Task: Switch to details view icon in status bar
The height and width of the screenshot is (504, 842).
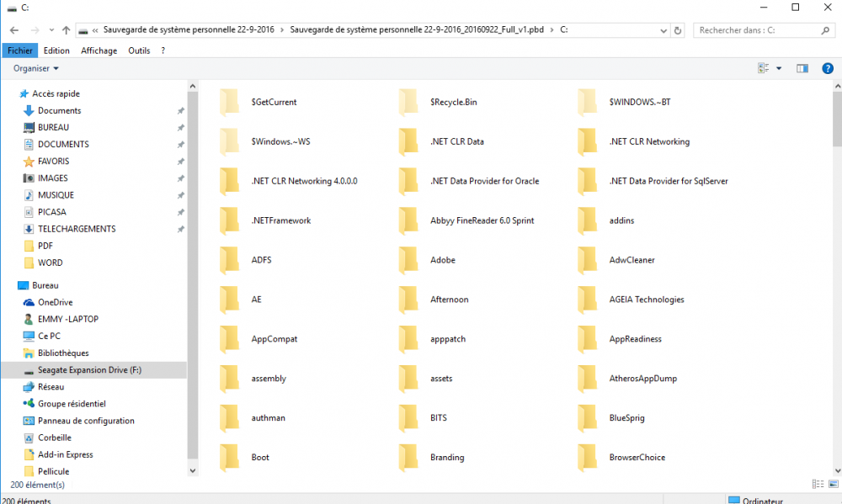Action: 818,484
